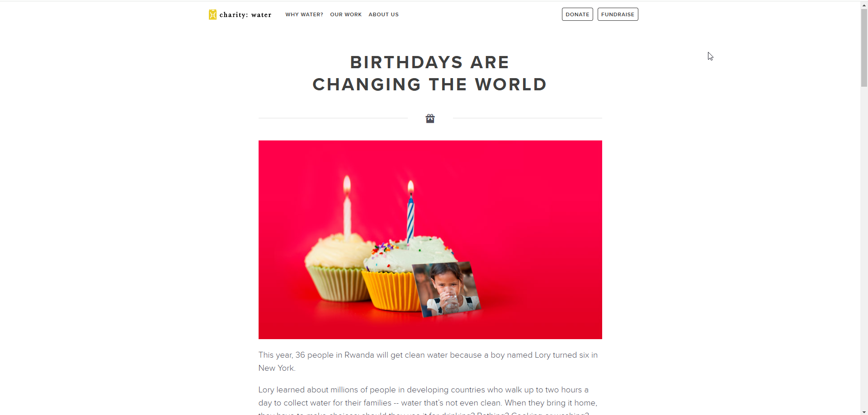868x415 pixels.
Task: Click the paragraph starting "Lory learned about"
Action: [x=428, y=396]
